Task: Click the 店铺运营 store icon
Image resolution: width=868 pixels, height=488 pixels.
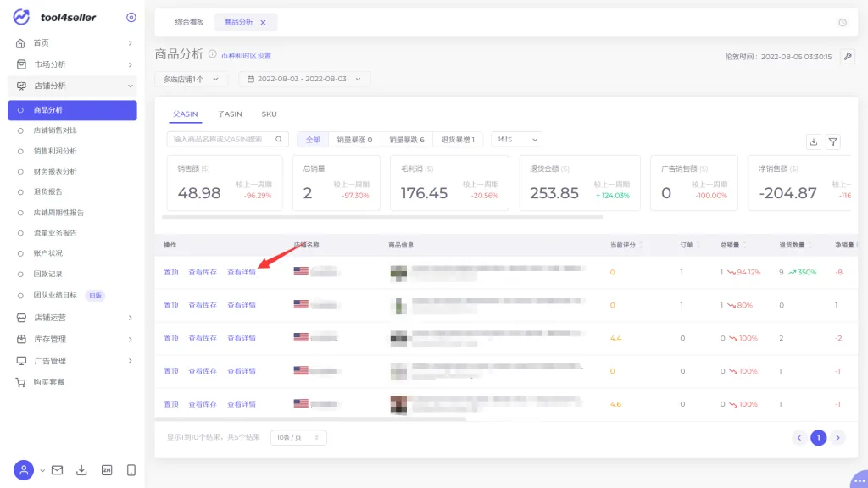Action: 21,318
